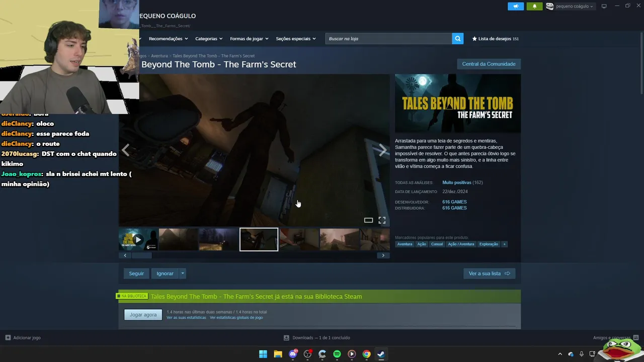Click the Seguir button
This screenshot has width=644, height=362.
click(x=136, y=274)
